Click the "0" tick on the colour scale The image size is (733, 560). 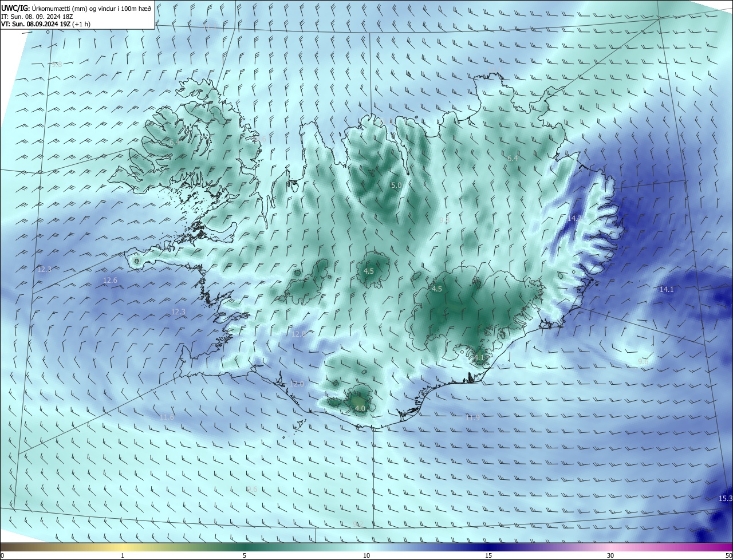[2, 555]
